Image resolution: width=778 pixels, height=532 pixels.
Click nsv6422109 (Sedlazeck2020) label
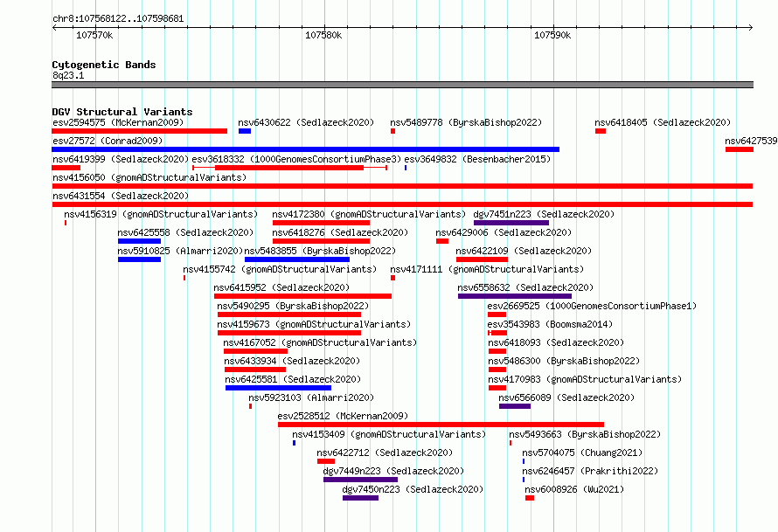click(x=524, y=251)
